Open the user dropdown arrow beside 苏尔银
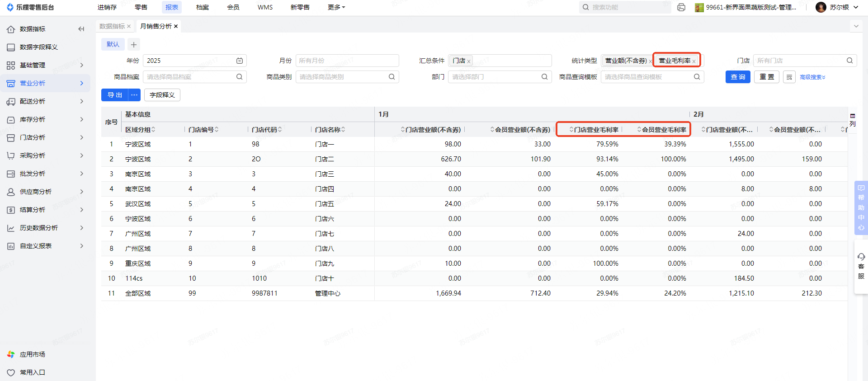This screenshot has width=868, height=381. click(x=856, y=7)
